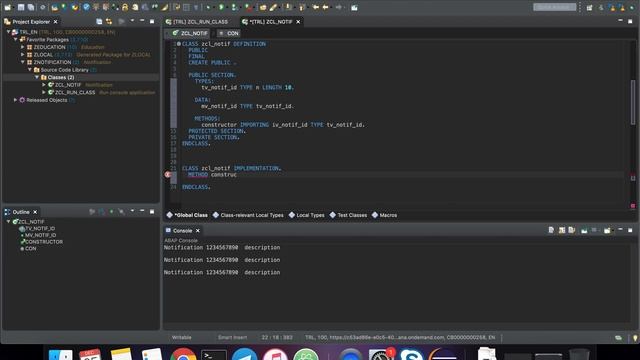
Task: Collapse ZCL_NOTIF node in the Outline
Action: point(9,222)
